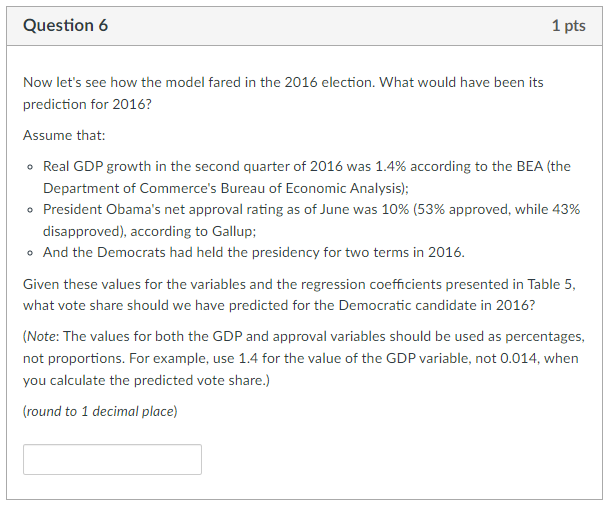This screenshot has width=612, height=509.
Task: Click the "(round to 1 decimal place)" hint
Action: click(x=100, y=411)
